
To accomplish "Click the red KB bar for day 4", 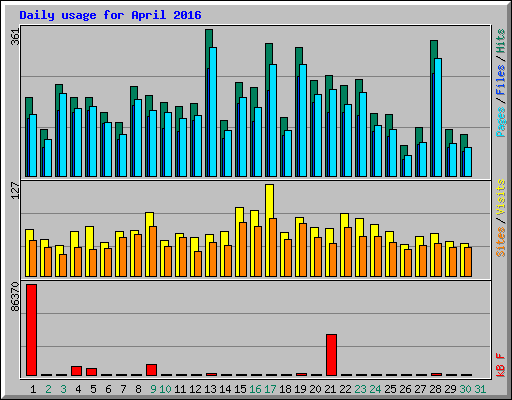I will 76,371.
